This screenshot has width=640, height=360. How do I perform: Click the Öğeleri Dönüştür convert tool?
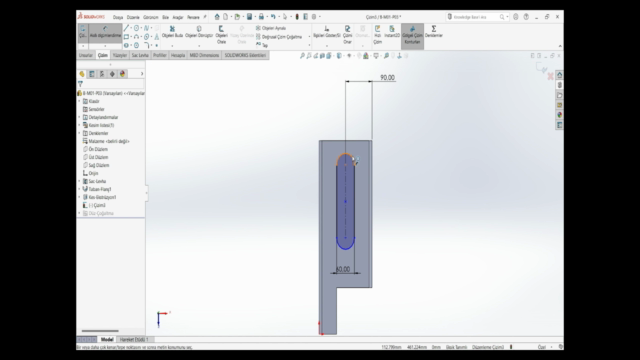199,32
